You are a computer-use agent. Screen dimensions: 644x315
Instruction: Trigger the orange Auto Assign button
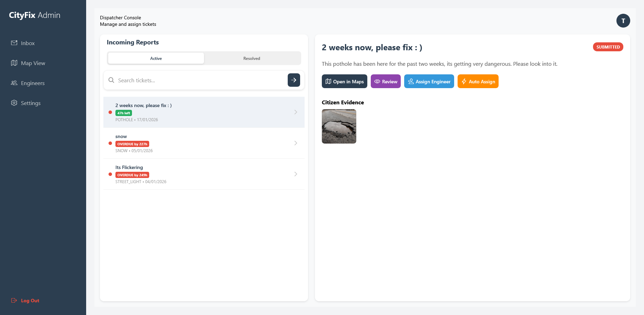pyautogui.click(x=478, y=82)
